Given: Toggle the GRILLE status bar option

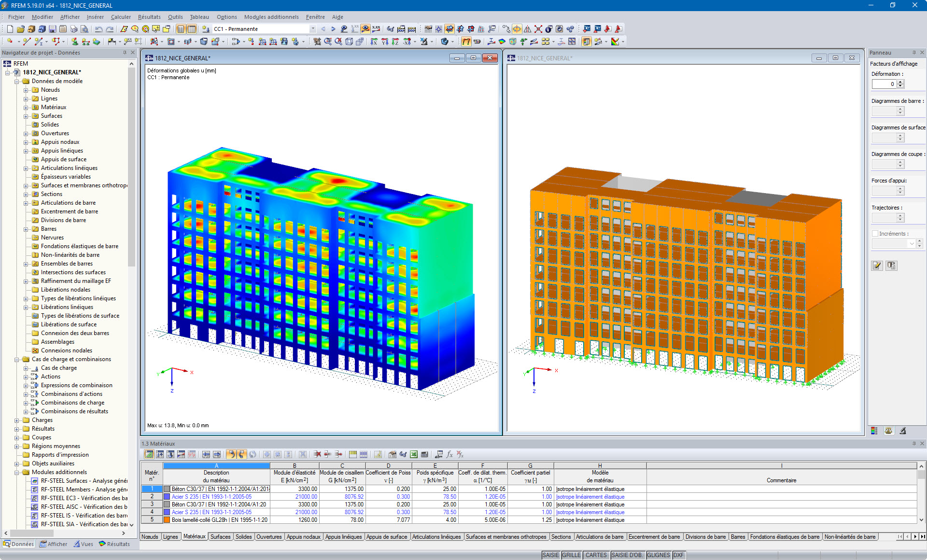Looking at the screenshot, I should click(572, 555).
